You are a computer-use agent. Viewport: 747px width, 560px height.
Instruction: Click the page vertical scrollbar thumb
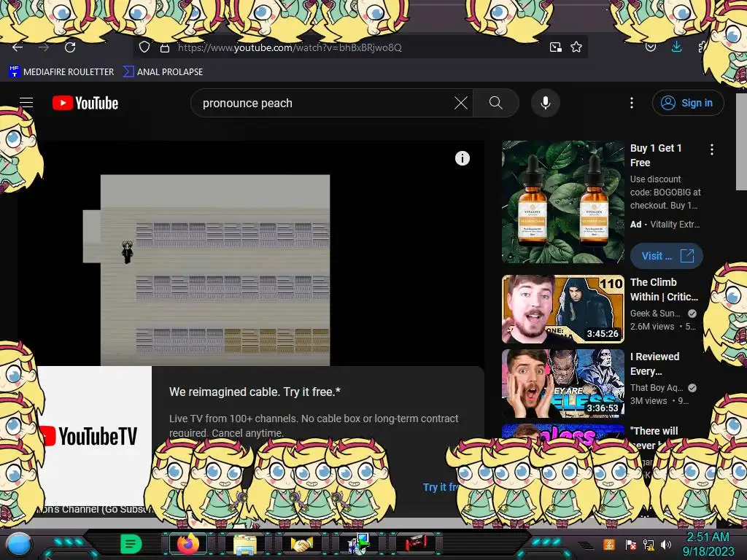[x=741, y=141]
